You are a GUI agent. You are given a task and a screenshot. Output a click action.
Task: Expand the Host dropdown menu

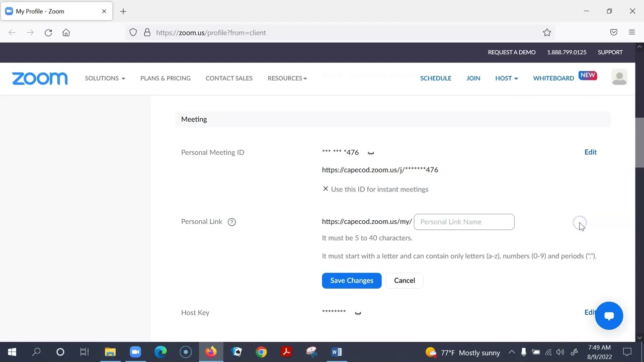tap(506, 78)
